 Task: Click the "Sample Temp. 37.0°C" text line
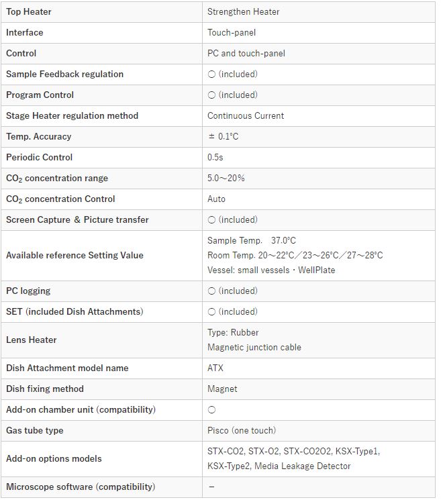[251, 240]
